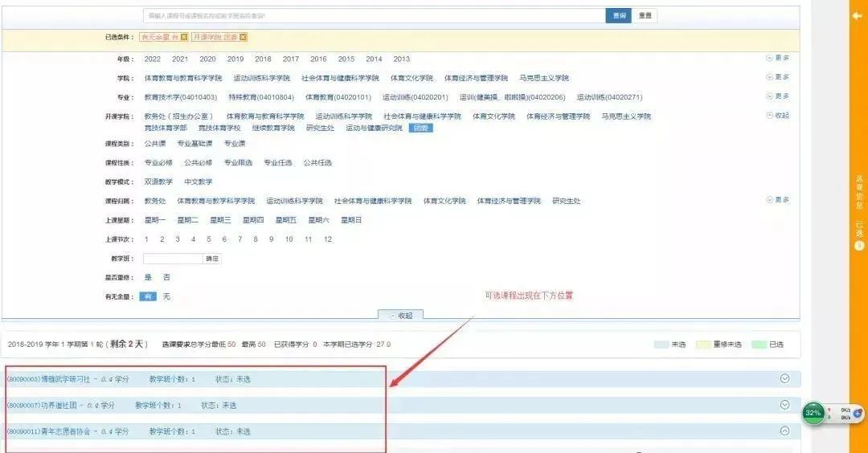Select 否 for 是否重修 filter

(x=166, y=277)
